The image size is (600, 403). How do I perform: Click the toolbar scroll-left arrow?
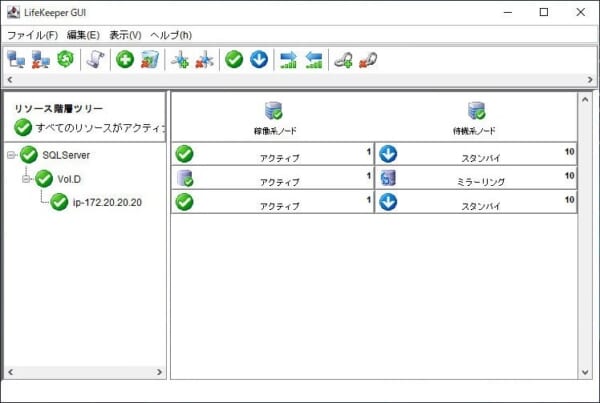click(10, 80)
